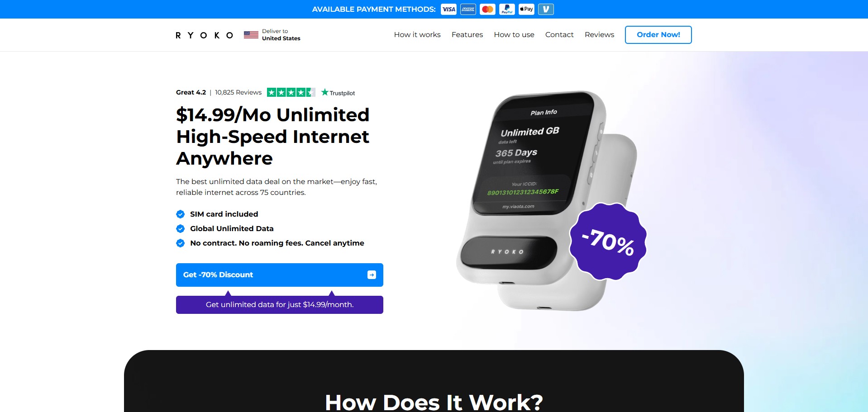Click the -70% discount badge
The width and height of the screenshot is (868, 412).
pyautogui.click(x=608, y=242)
